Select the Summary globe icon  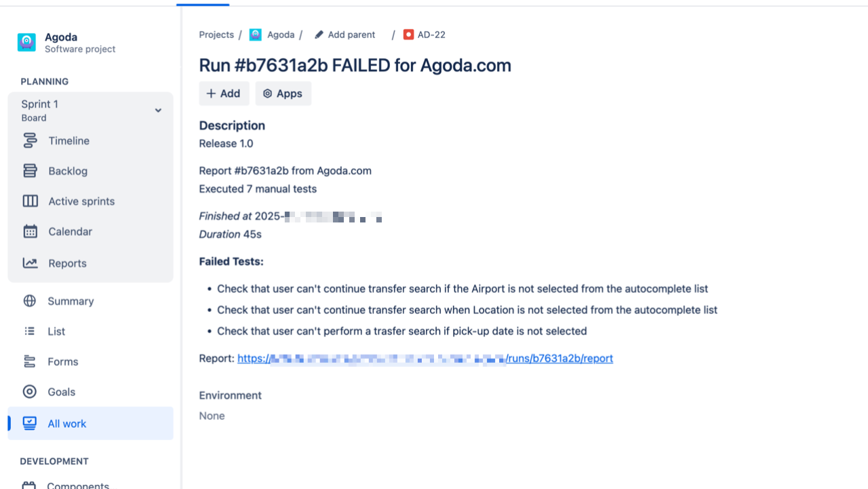[x=29, y=300]
